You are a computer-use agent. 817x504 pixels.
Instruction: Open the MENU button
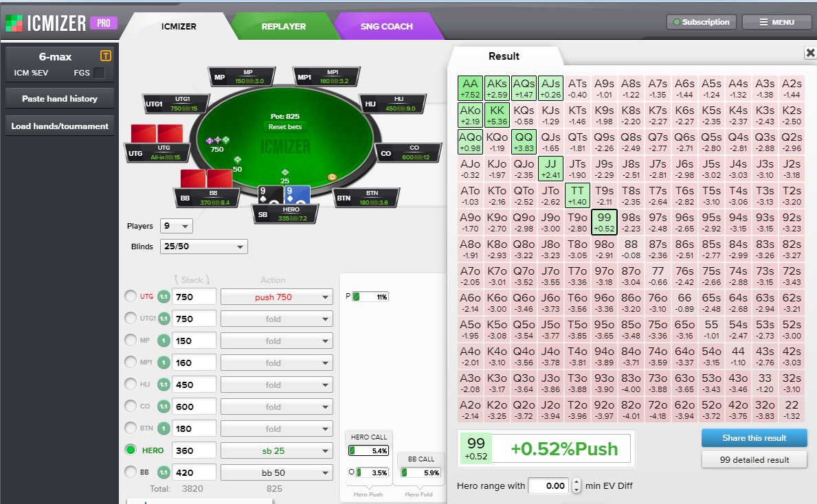(x=776, y=22)
